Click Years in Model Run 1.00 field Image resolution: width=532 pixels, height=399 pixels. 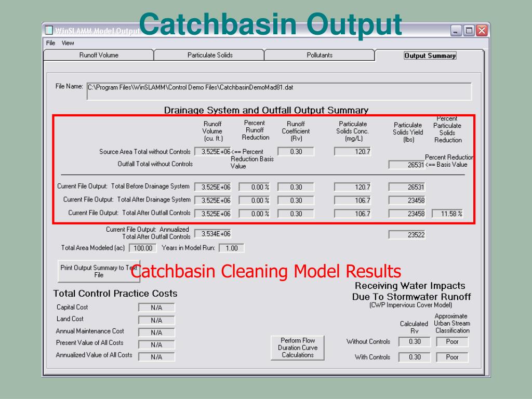tap(231, 248)
